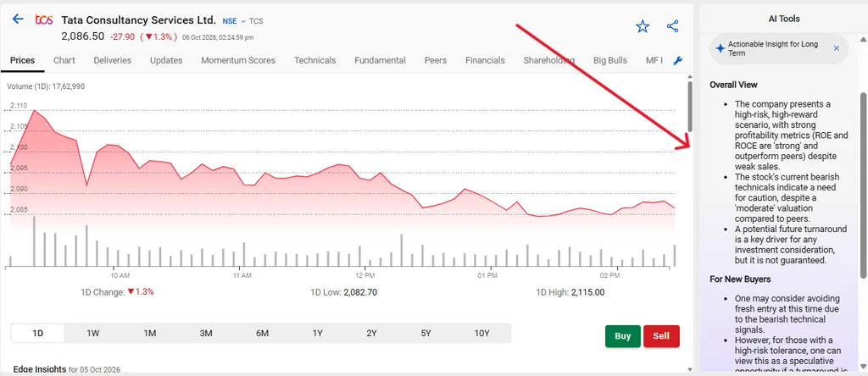Click the 02 PM time axis label
This screenshot has height=376, width=868.
click(x=610, y=275)
